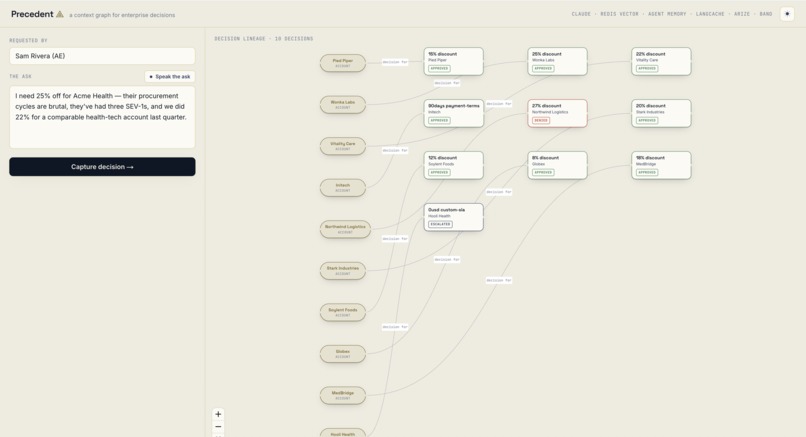Screen dimensions: 806x437
Task: Open the 12% discount Soylent Foods card
Action: 454,165
